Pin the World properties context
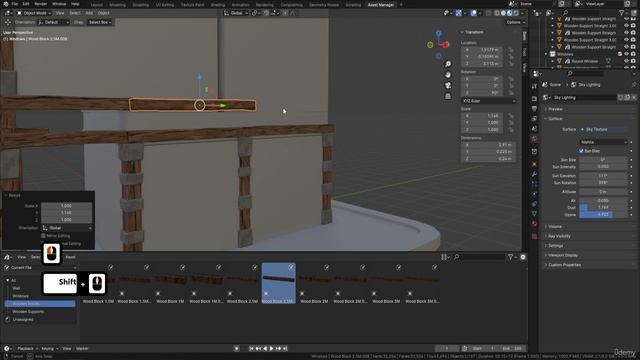 (634, 84)
